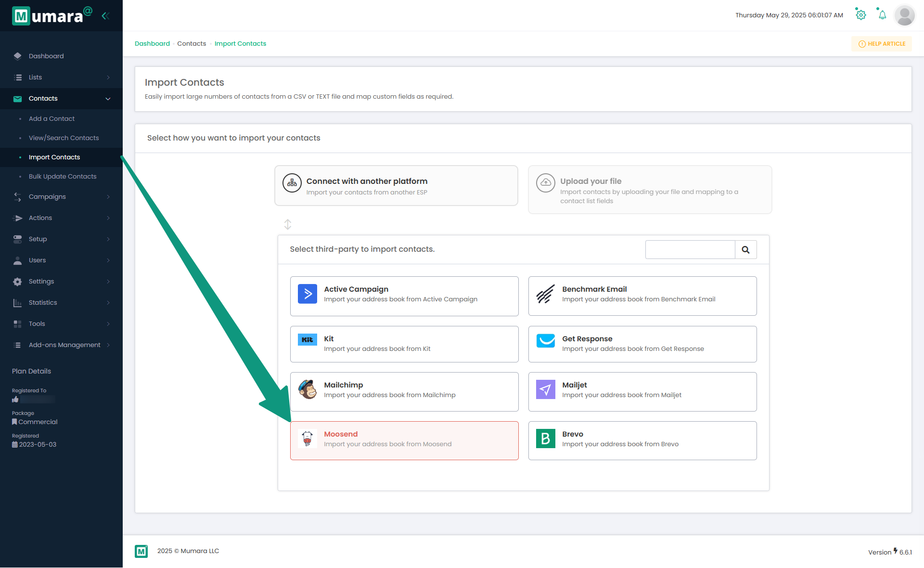Open Statistics menu label

coord(43,303)
